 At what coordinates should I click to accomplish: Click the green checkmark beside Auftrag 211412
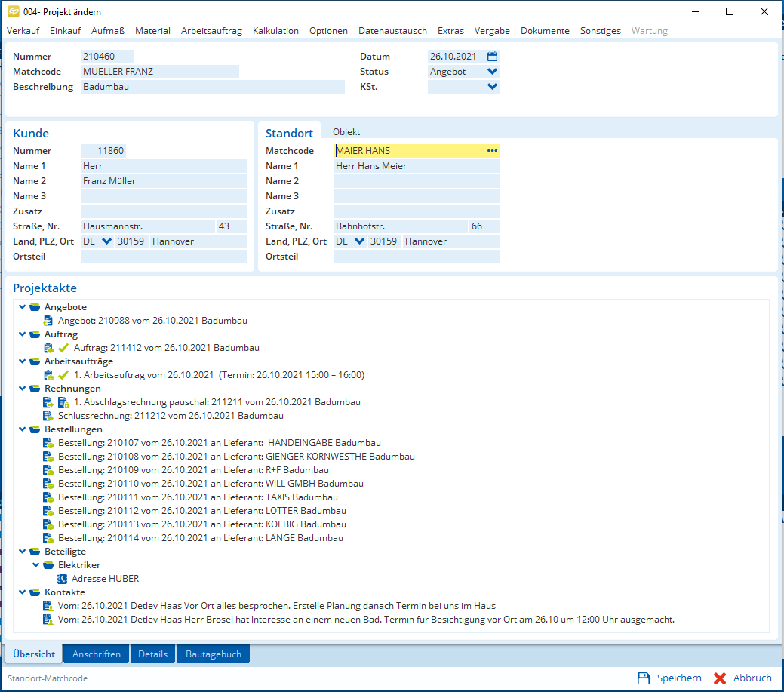tap(63, 348)
